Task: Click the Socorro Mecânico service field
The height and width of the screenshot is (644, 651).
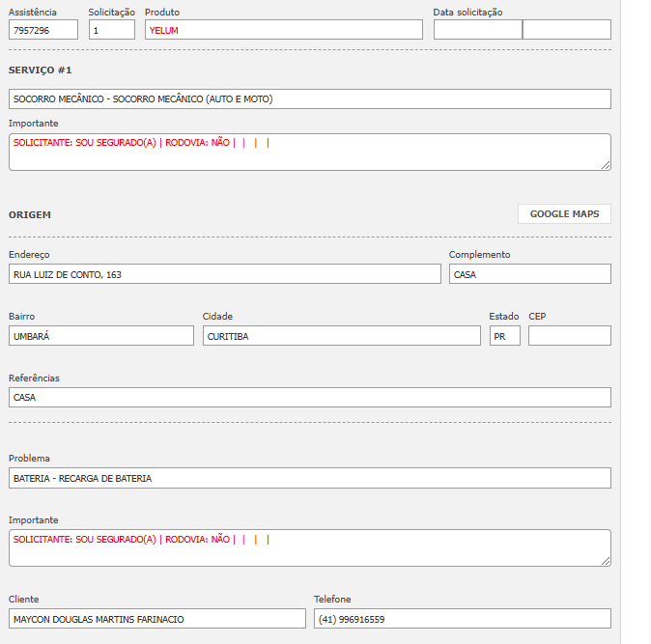Action: click(309, 99)
